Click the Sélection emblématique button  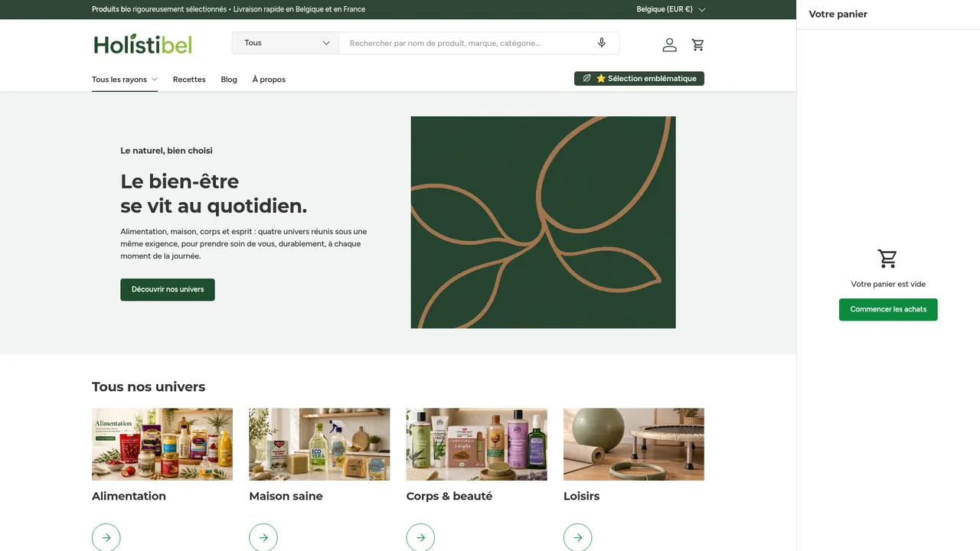[639, 78]
